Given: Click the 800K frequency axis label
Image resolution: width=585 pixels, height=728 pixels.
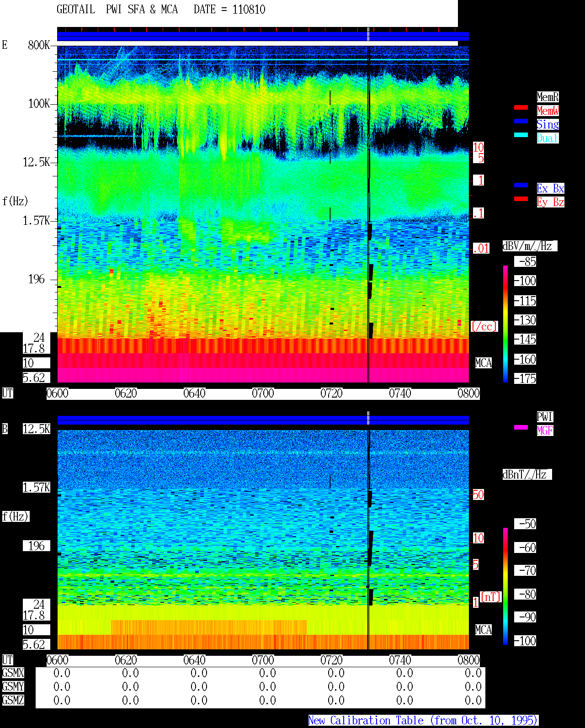Looking at the screenshot, I should (39, 45).
